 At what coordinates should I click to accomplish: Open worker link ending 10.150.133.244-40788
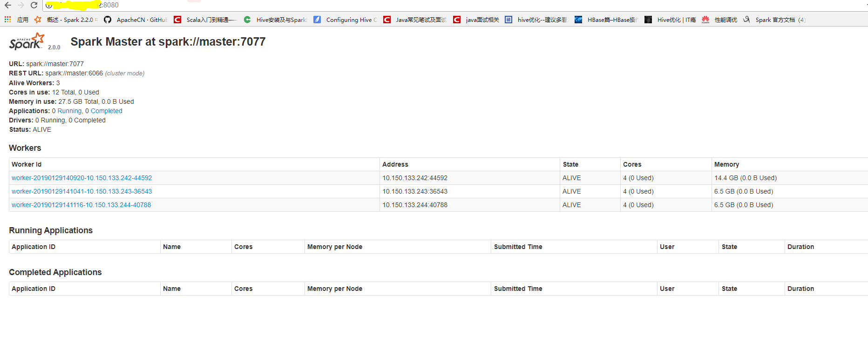pos(81,205)
